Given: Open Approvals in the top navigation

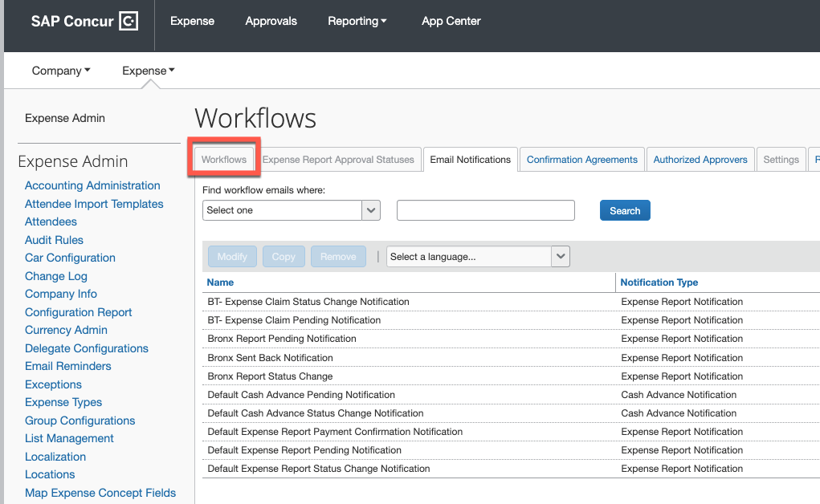Looking at the screenshot, I should 271,21.
